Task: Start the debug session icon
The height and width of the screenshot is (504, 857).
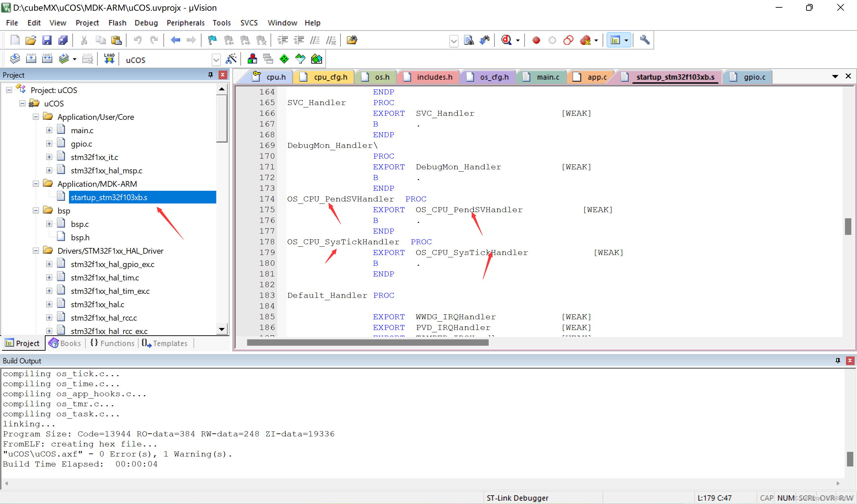Action: 506,40
